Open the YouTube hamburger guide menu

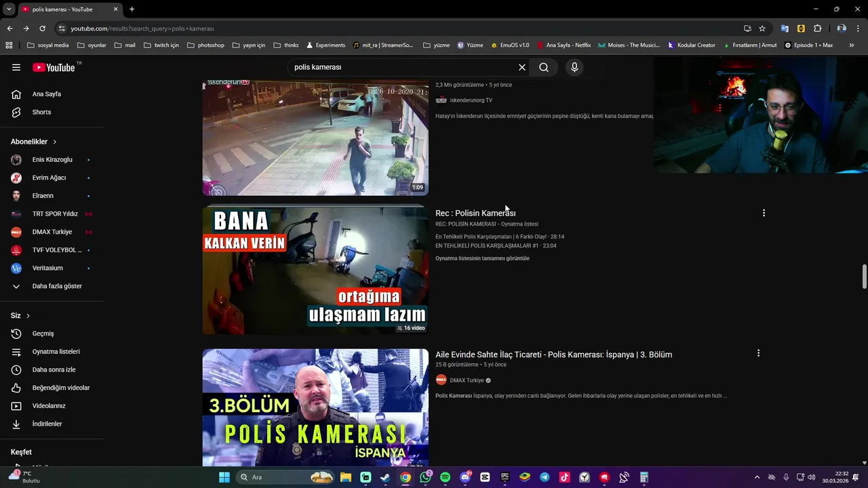tap(16, 67)
